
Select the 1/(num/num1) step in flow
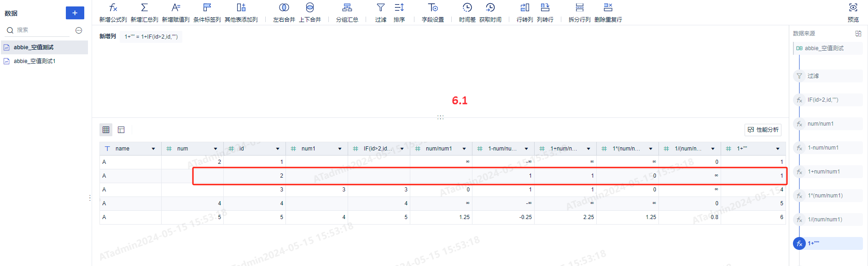tap(828, 220)
